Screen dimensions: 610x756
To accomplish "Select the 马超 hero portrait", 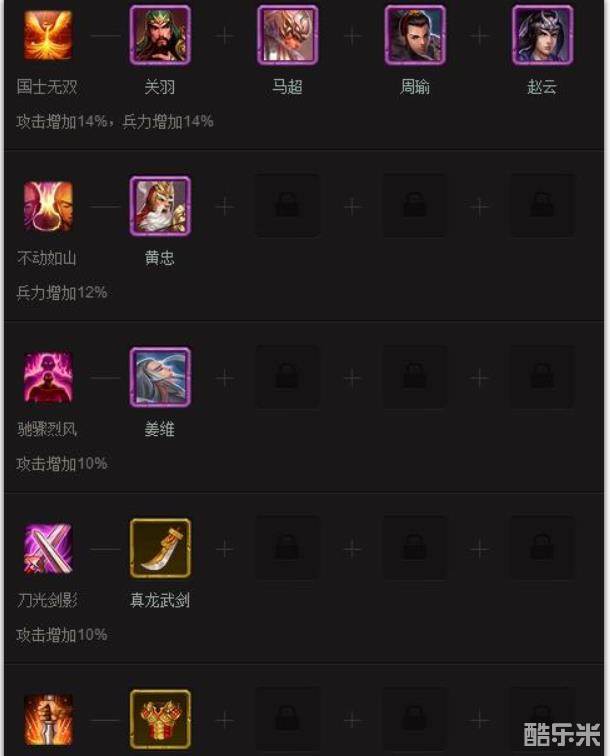I will [x=287, y=35].
